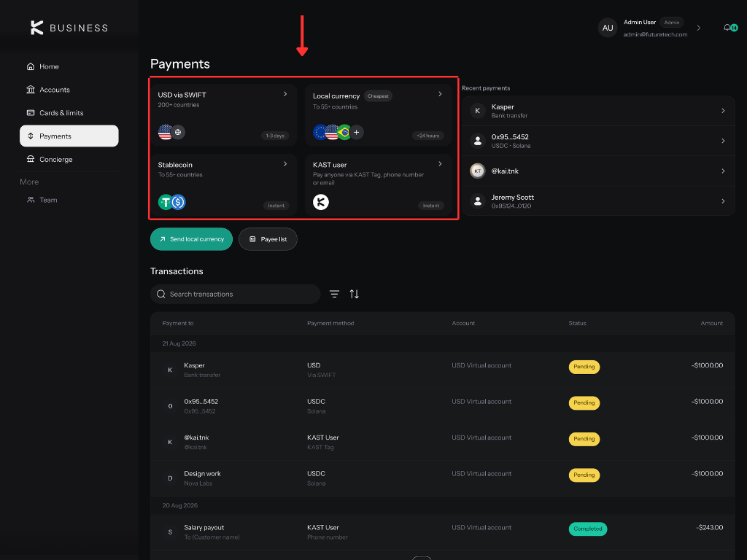Click Send local currency button
This screenshot has height=560, width=747.
[192, 239]
